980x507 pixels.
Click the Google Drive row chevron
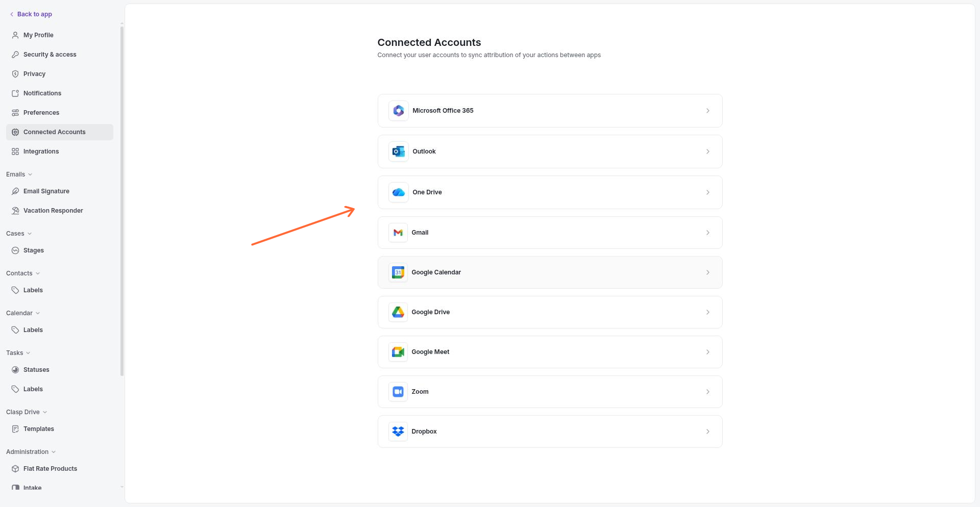[x=707, y=312]
